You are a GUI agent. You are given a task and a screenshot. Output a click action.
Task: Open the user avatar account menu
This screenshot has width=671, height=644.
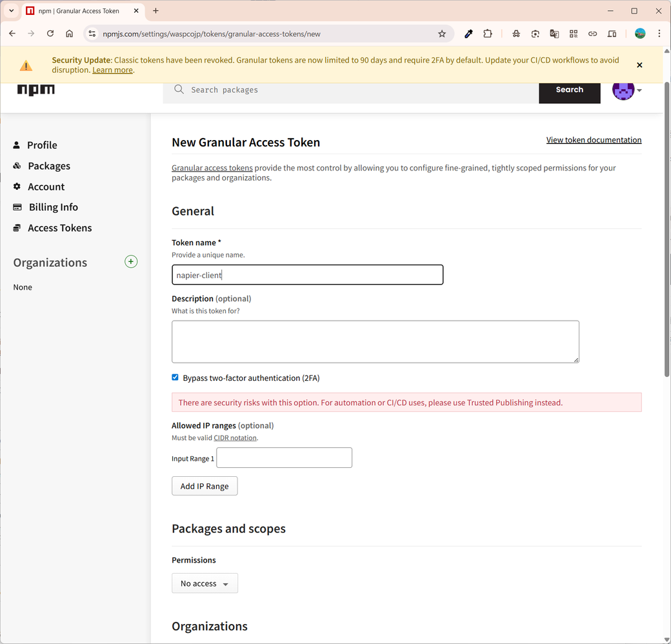pyautogui.click(x=626, y=90)
